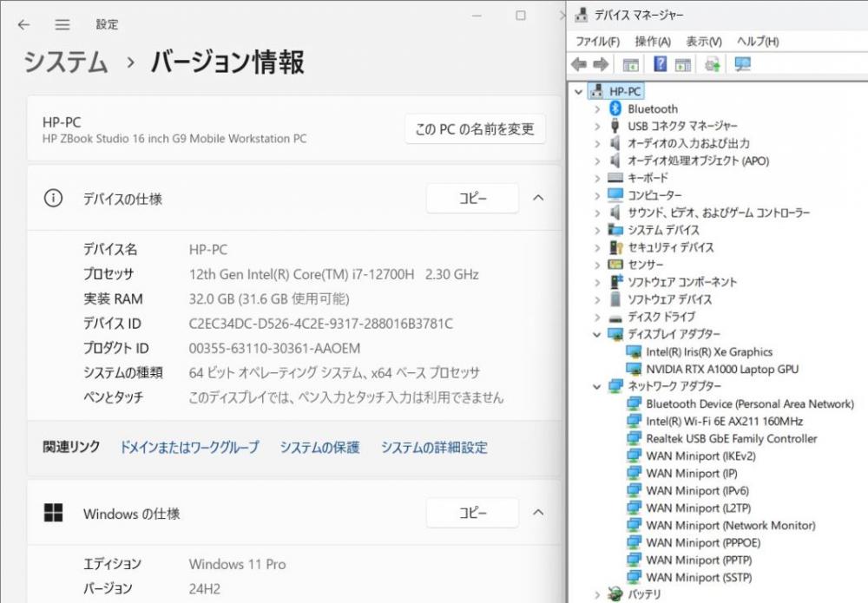The image size is (868, 603).
Task: Collapse the デバイスの仕様 section chevron
Action: 538,198
